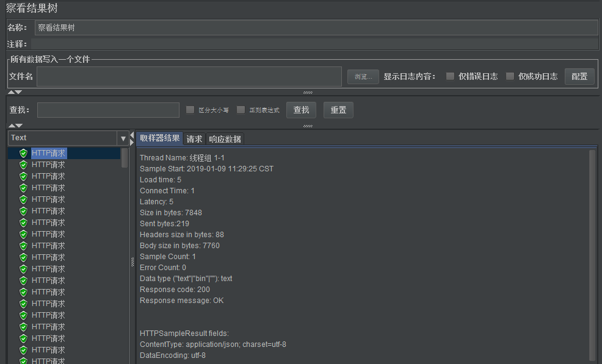Click the sampler result panel scrollbar
This screenshot has width=602, height=364.
point(592,255)
